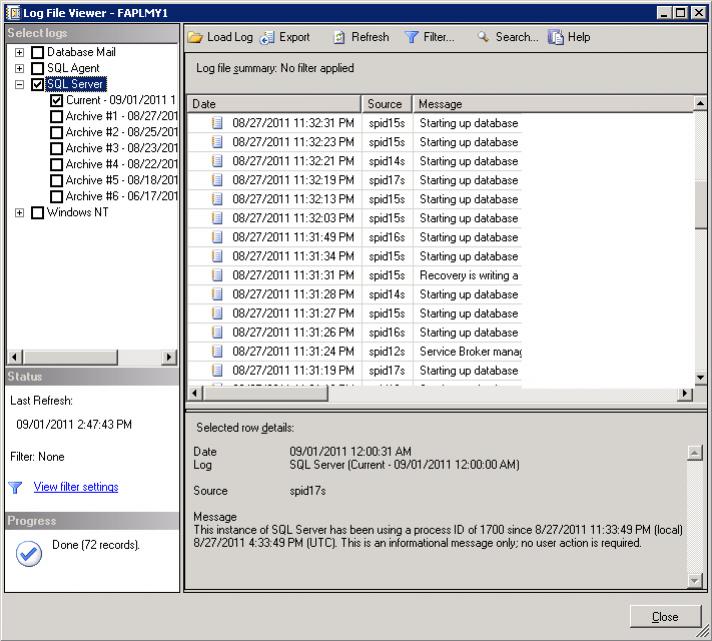Click log entry icon for 11:32:13 PM row

(x=218, y=199)
